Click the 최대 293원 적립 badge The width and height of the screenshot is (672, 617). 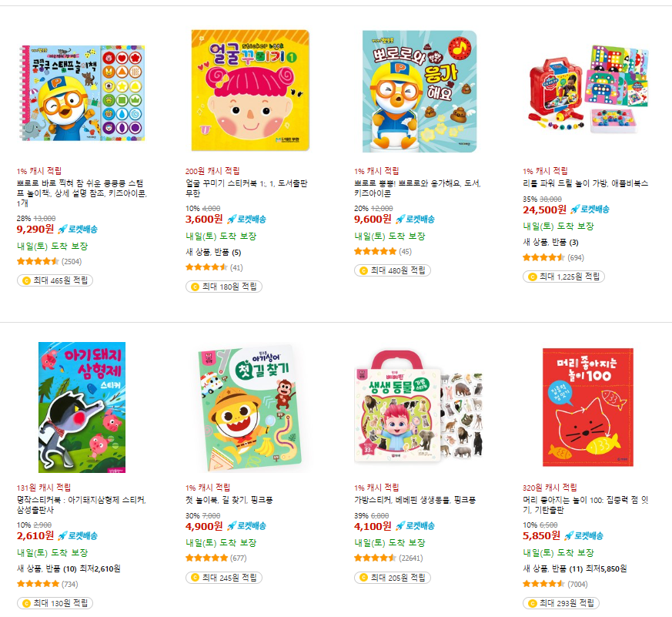pyautogui.click(x=561, y=603)
